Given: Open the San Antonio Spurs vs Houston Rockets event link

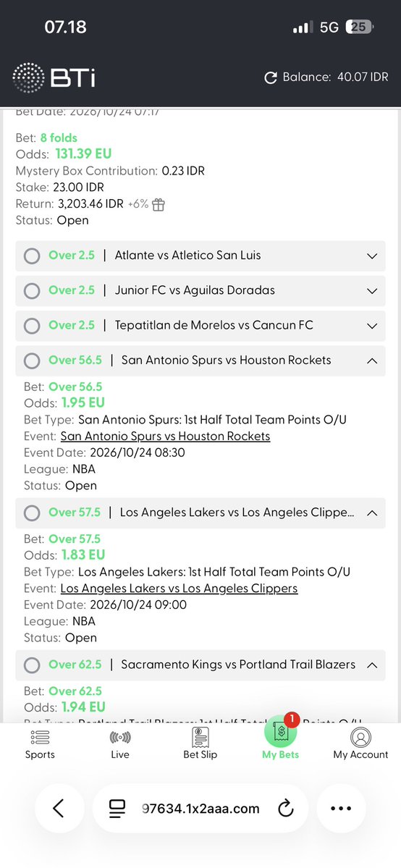Looking at the screenshot, I should (x=165, y=437).
